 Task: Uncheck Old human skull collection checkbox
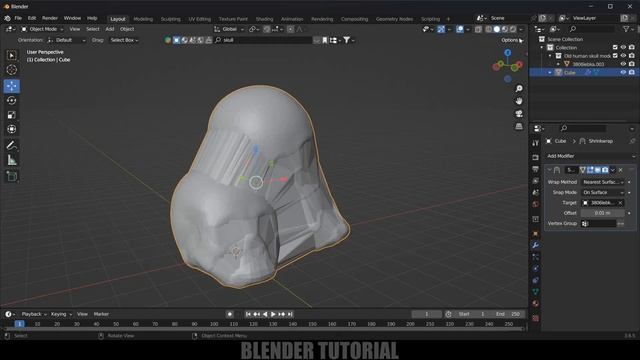[x=615, y=56]
